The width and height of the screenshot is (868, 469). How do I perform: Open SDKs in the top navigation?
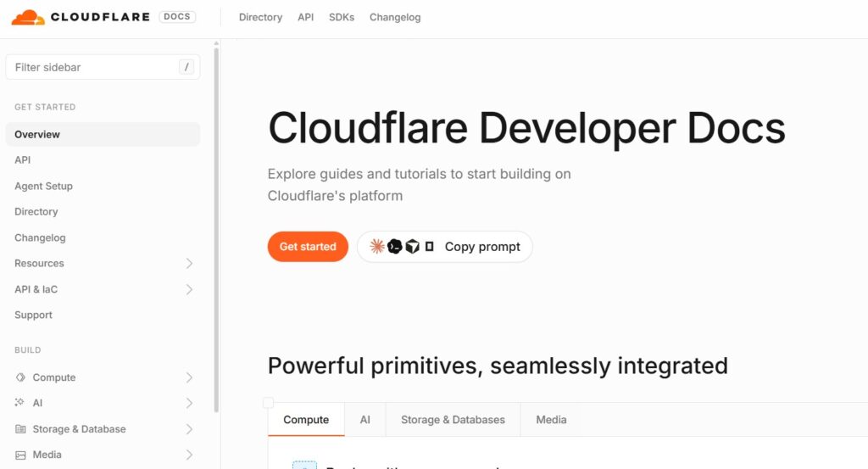click(x=342, y=17)
